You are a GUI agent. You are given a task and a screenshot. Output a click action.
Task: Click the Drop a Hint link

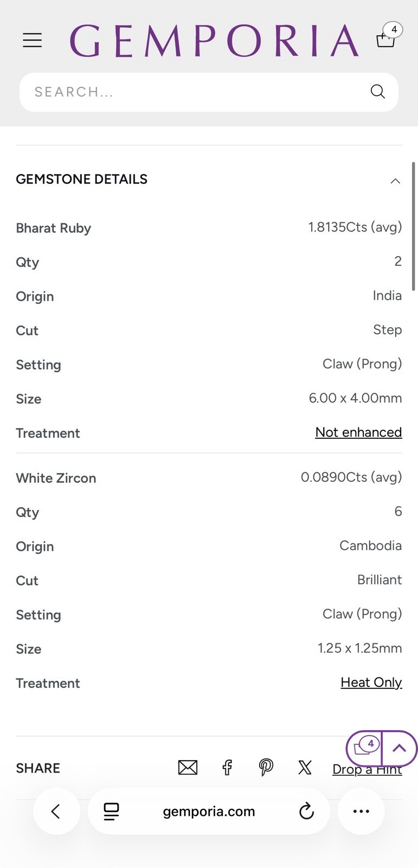coord(367,769)
